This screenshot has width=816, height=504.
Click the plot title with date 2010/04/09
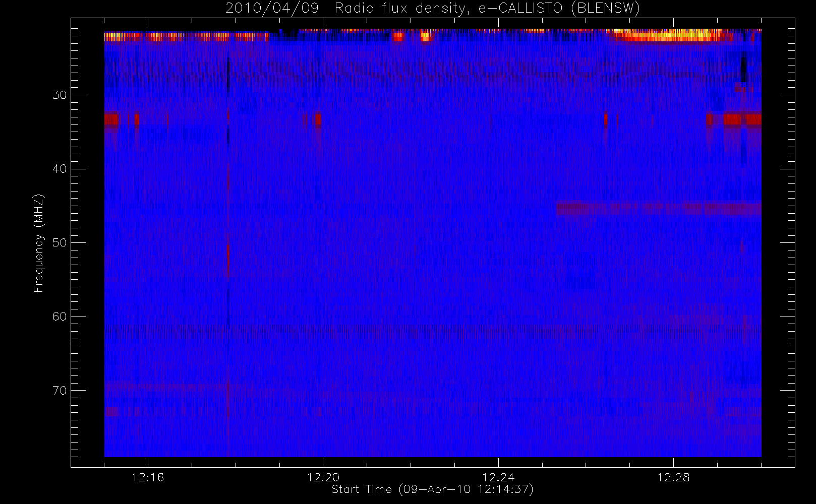coord(433,9)
